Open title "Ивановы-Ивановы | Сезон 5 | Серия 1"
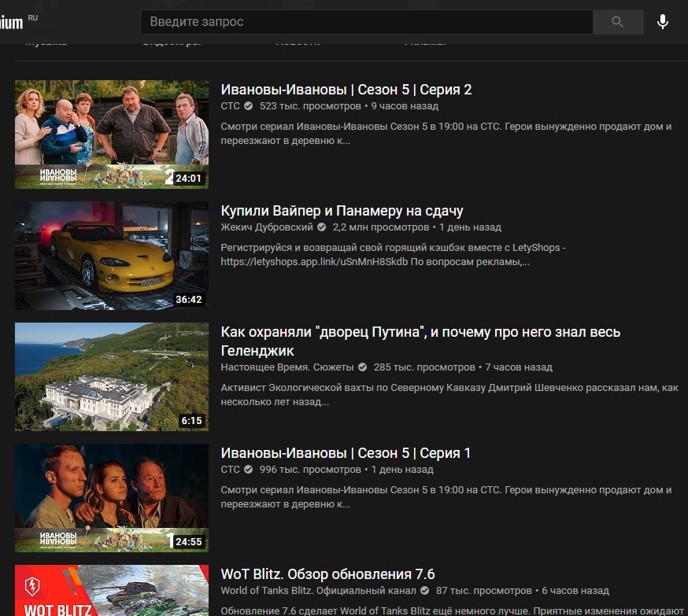The image size is (688, 616). click(346, 453)
